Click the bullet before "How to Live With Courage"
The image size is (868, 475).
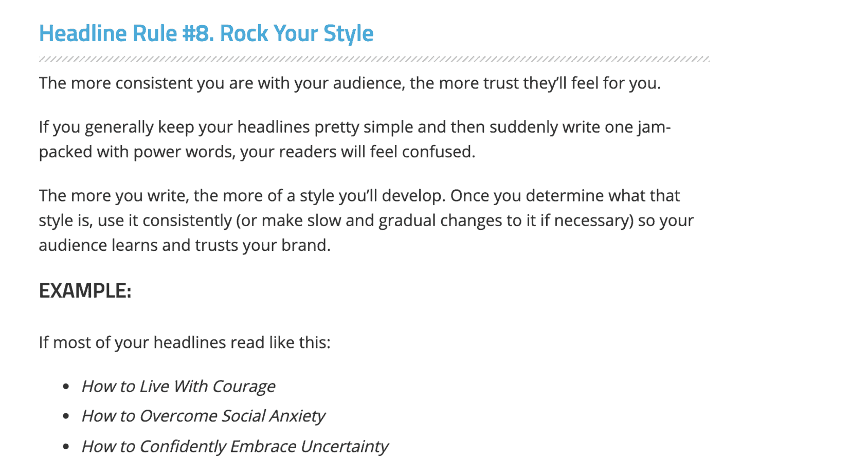pyautogui.click(x=66, y=386)
